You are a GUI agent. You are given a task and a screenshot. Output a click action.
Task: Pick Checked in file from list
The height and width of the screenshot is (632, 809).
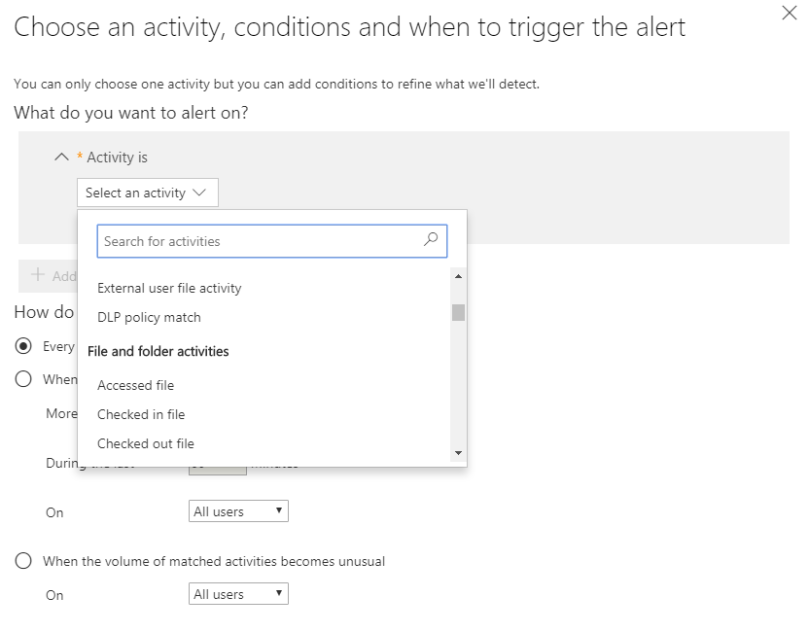(141, 414)
